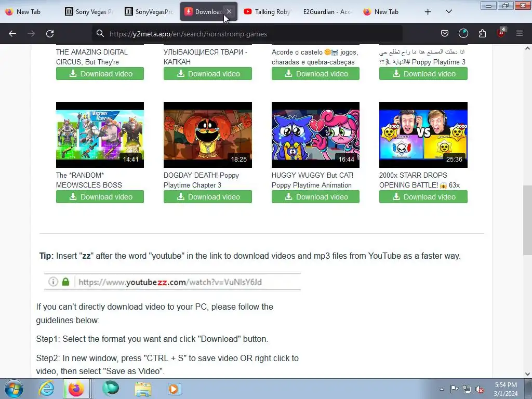The height and width of the screenshot is (399, 532).
Task: Click the muted volume tray icon
Action: (480, 389)
